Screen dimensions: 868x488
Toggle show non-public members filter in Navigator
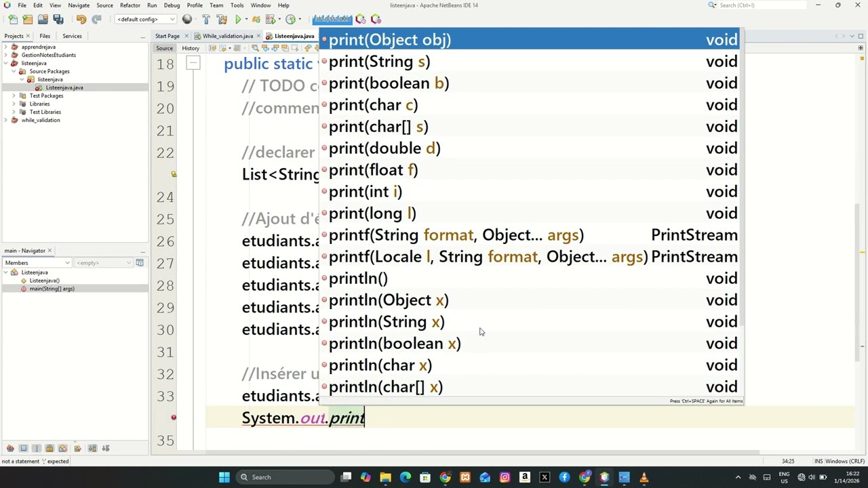(x=50, y=448)
